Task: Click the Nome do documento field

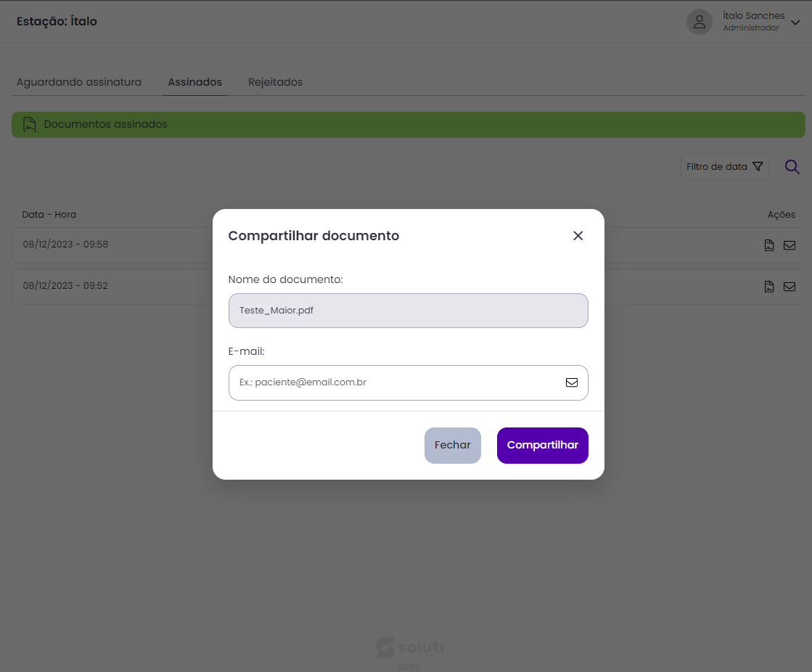Action: (408, 311)
